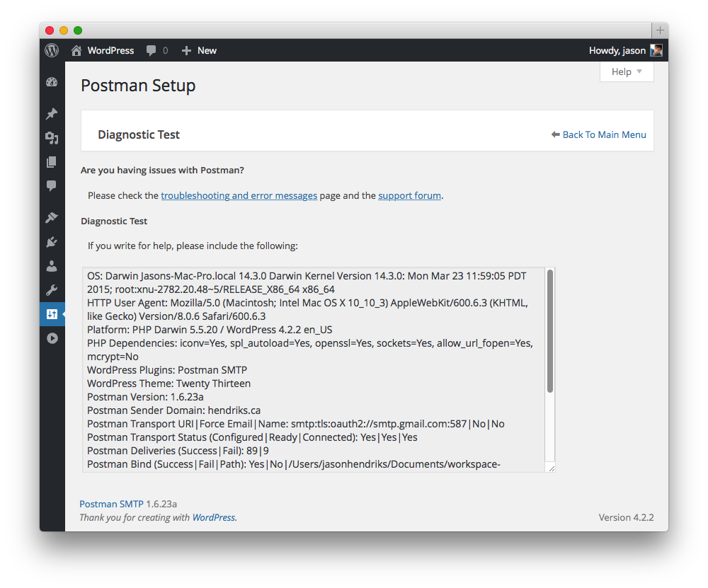Open the Plugins plug icon
This screenshot has width=708, height=588.
pyautogui.click(x=52, y=242)
